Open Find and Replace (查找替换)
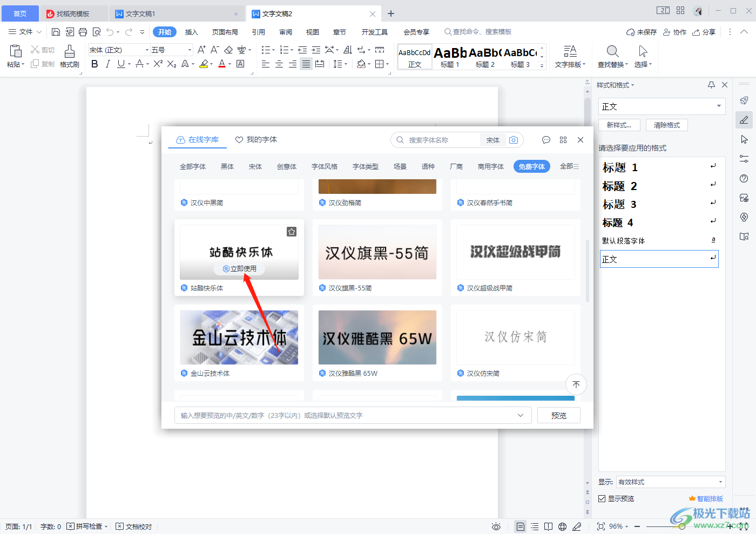This screenshot has width=756, height=534. point(613,56)
